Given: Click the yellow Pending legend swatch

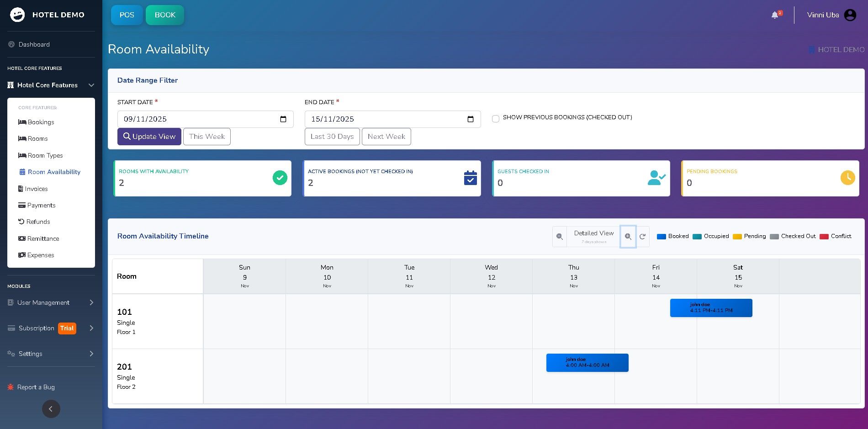Looking at the screenshot, I should point(737,237).
